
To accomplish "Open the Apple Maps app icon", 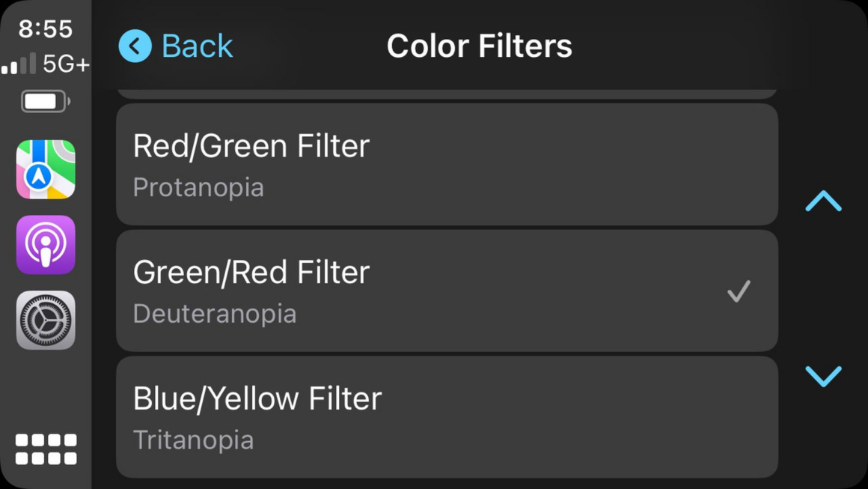I will pos(46,169).
